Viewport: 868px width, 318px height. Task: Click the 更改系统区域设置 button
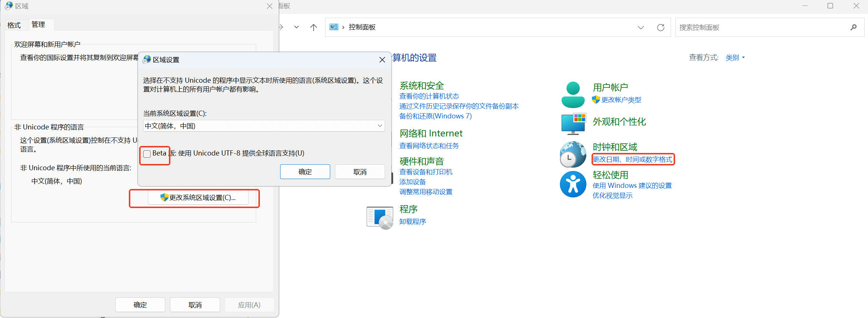point(198,198)
